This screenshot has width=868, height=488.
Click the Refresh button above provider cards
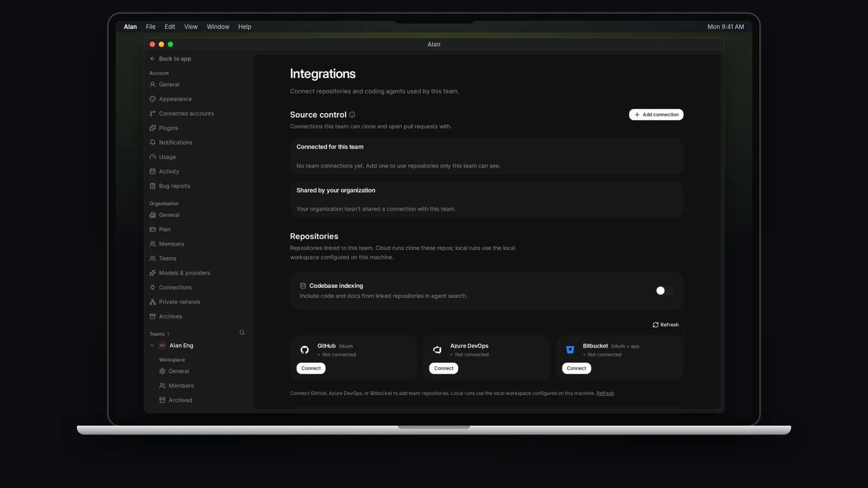666,325
